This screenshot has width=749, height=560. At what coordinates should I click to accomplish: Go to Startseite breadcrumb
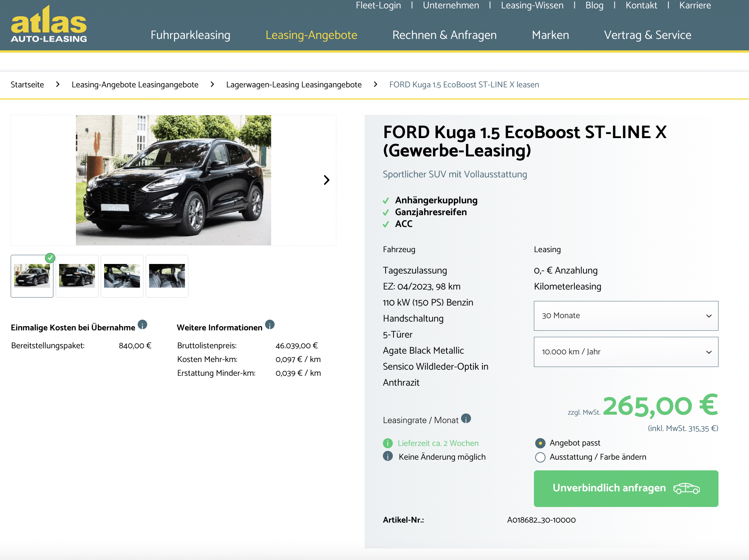pos(27,85)
